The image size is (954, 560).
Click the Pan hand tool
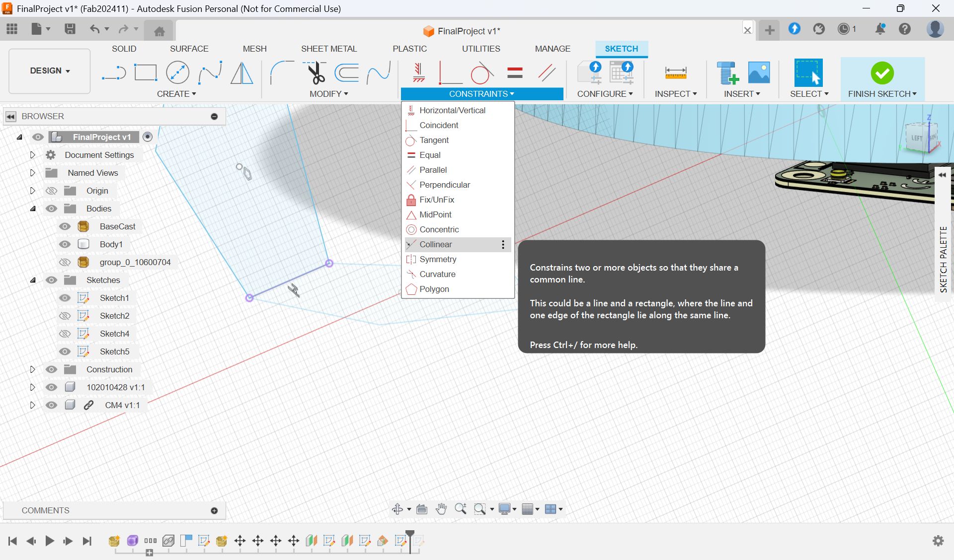pos(441,509)
